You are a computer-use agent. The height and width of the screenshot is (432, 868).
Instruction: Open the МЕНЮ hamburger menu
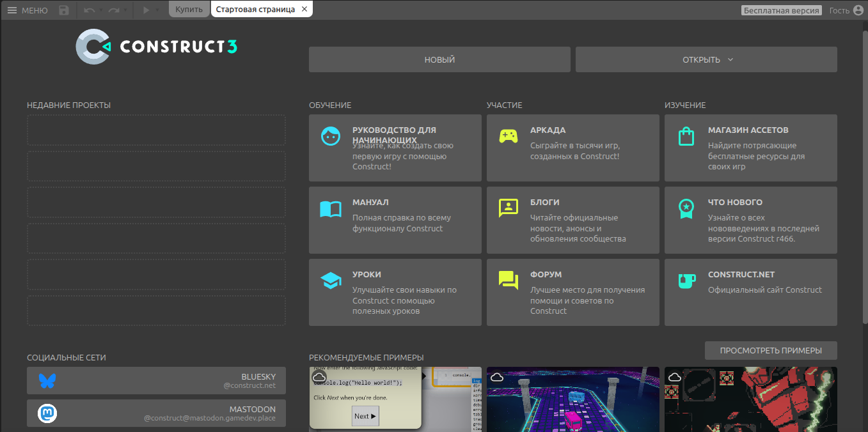pyautogui.click(x=27, y=10)
